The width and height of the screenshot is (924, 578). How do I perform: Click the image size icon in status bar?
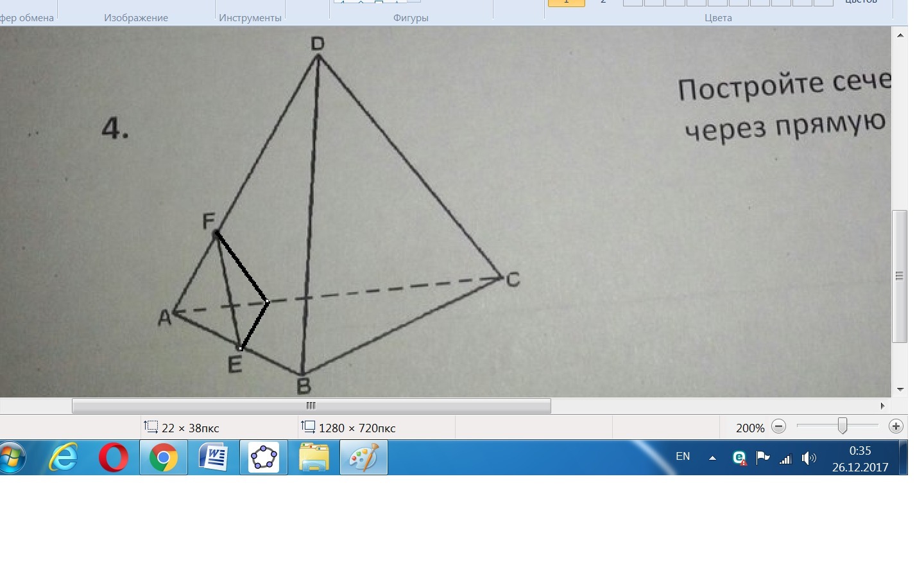[x=308, y=426]
